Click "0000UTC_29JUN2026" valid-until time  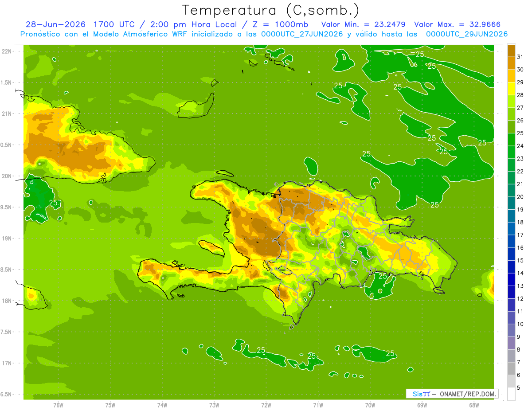coord(467,34)
